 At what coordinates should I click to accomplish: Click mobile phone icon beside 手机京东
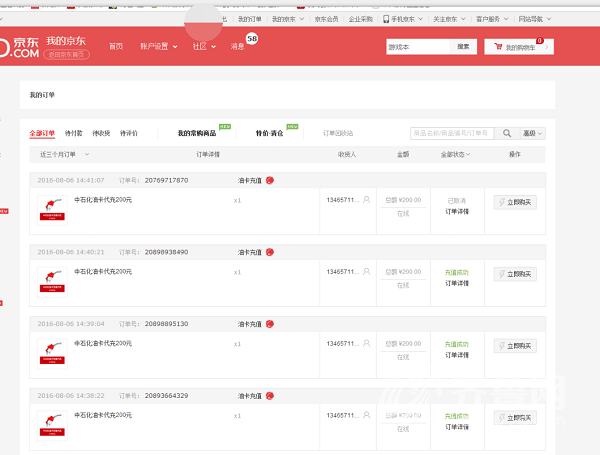tap(386, 19)
